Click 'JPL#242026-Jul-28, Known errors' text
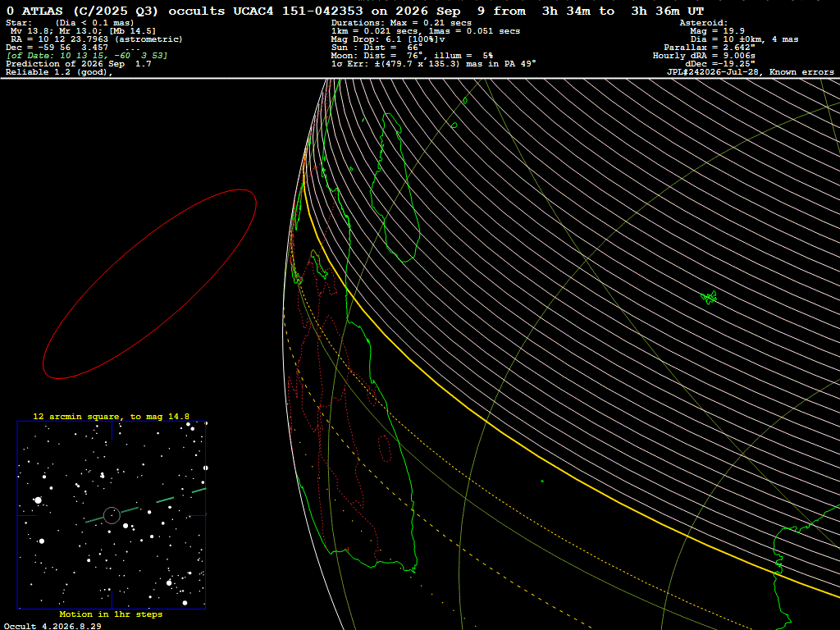This screenshot has height=630, width=840. click(750, 72)
